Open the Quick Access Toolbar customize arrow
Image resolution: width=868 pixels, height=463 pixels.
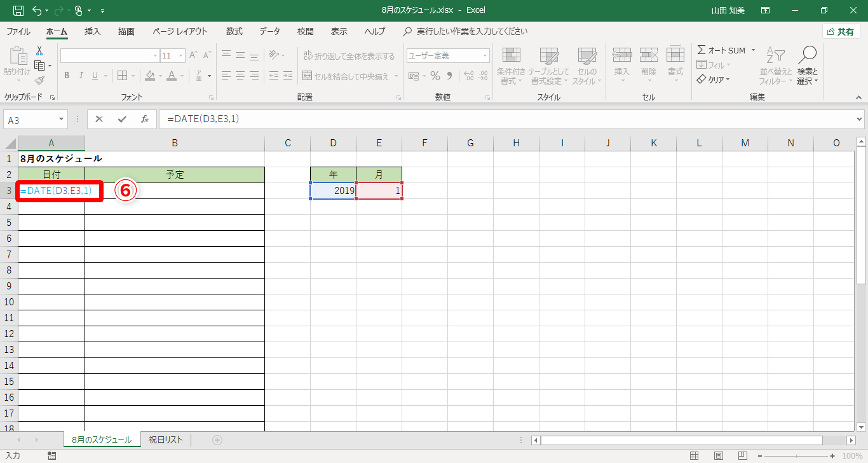103,10
